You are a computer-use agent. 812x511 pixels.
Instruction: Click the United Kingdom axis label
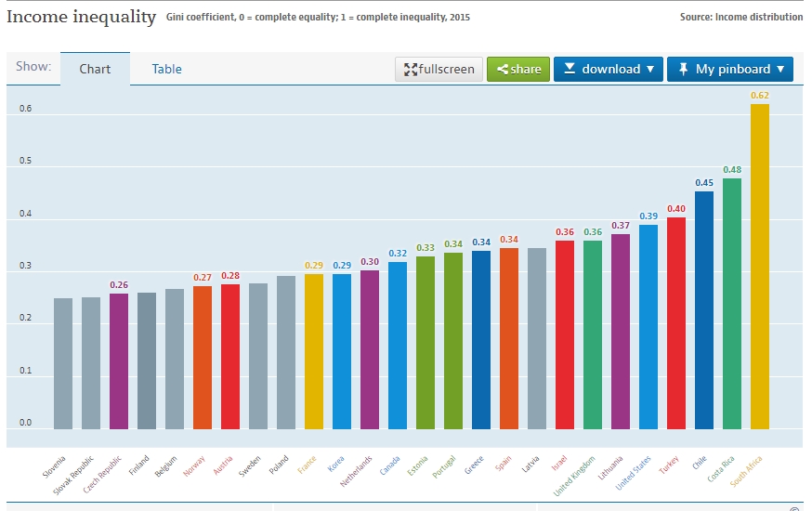tap(574, 477)
